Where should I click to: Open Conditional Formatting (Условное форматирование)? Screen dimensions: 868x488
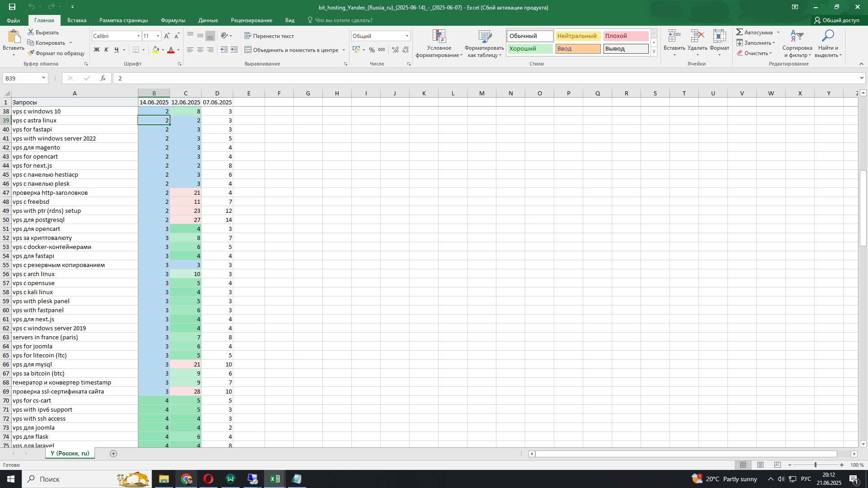[439, 43]
